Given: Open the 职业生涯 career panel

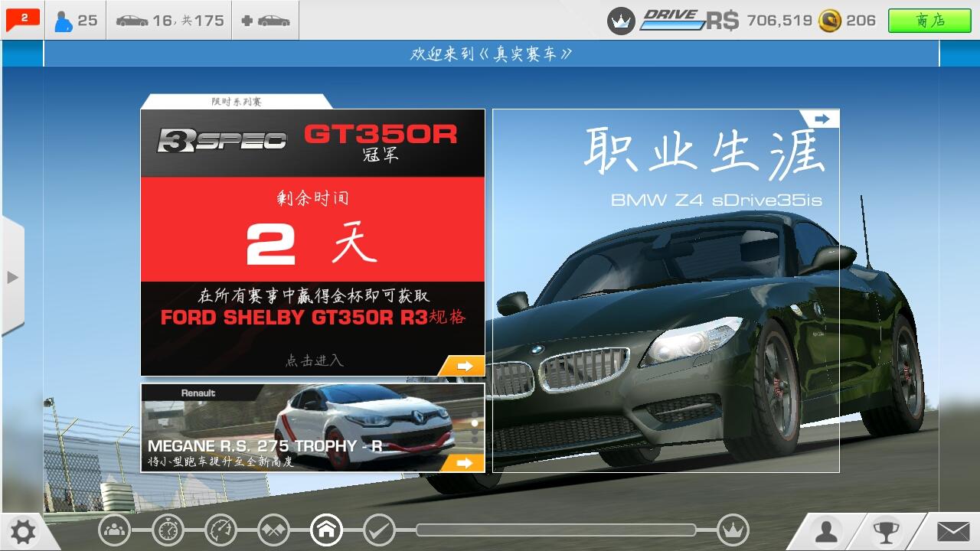Looking at the screenshot, I should click(666, 291).
